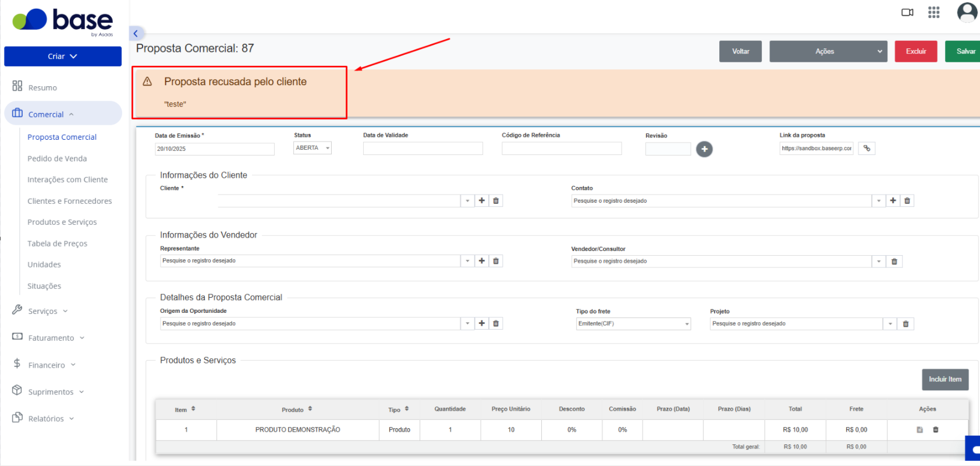Collapse sidebar with the left chevron
The image size is (980, 466).
pos(136,33)
